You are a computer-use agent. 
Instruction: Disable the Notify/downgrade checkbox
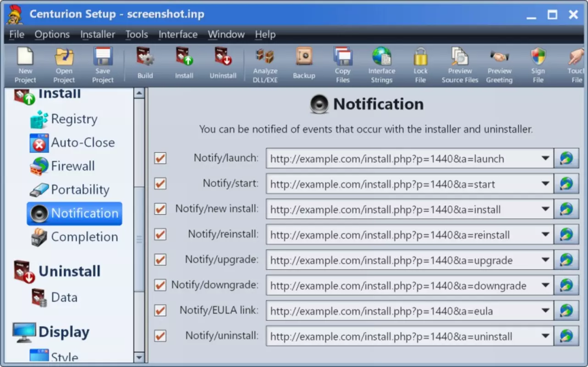(x=160, y=285)
